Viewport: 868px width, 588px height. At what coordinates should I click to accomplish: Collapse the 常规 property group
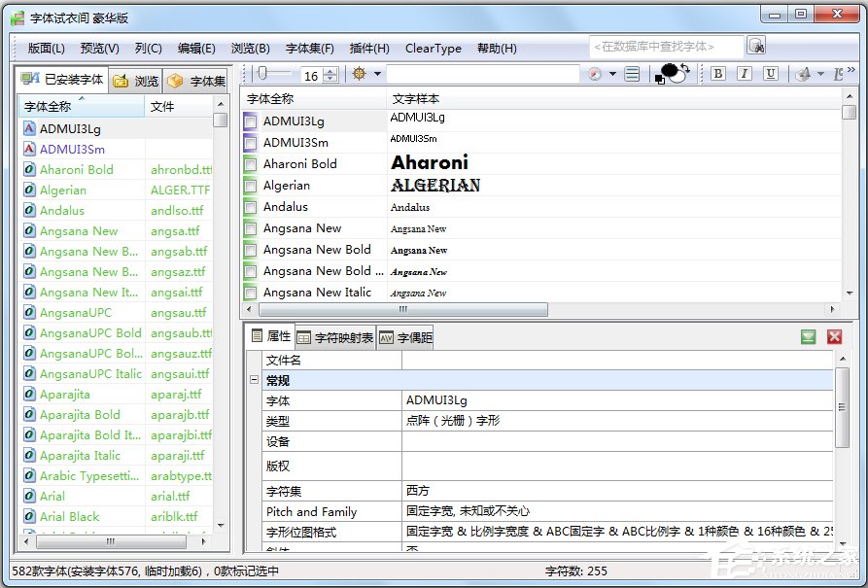pos(253,381)
